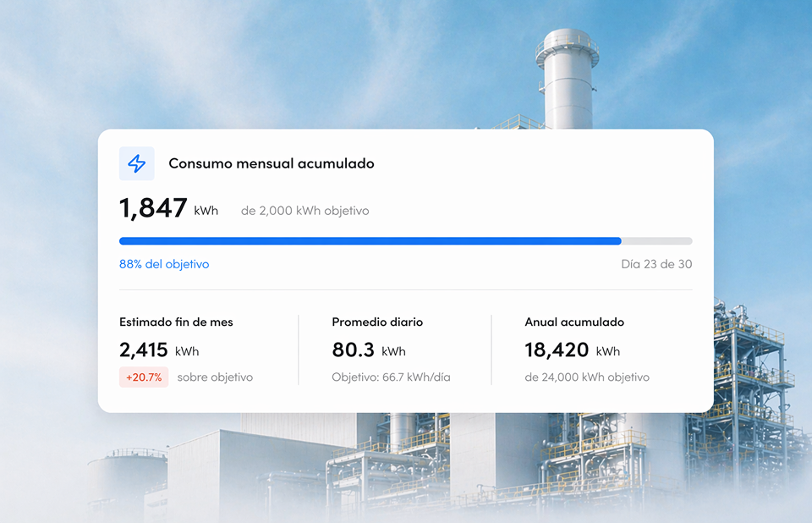Click the 'Anual acumulado' label
The width and height of the screenshot is (812, 523).
click(x=574, y=322)
